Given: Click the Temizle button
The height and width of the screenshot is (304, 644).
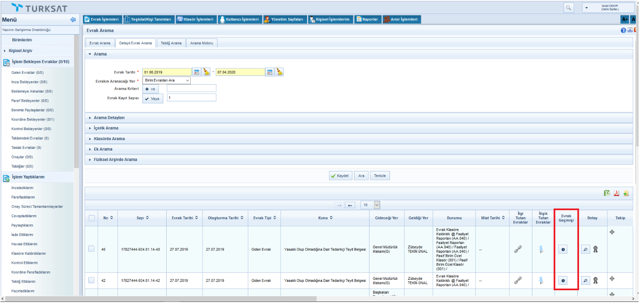Looking at the screenshot, I should tap(379, 176).
